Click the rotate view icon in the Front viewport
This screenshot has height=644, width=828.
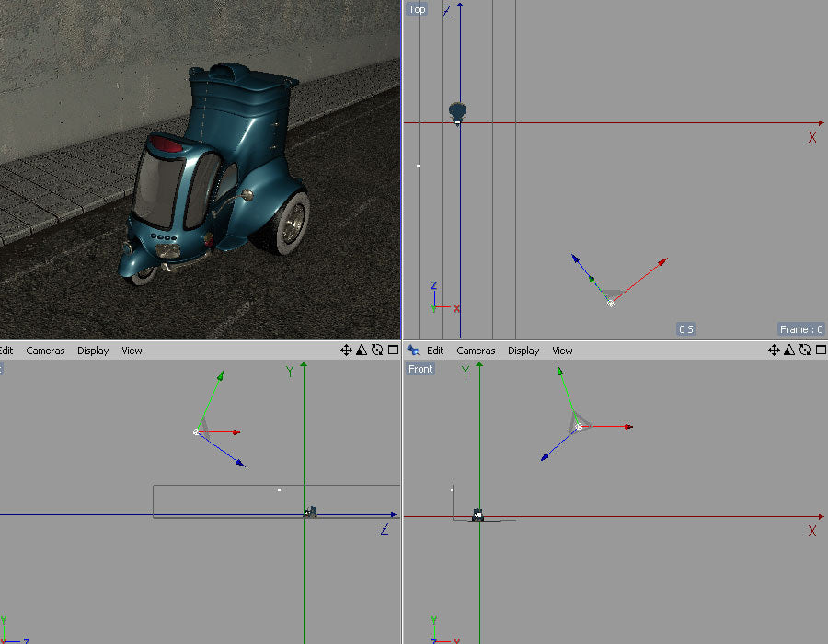[803, 350]
